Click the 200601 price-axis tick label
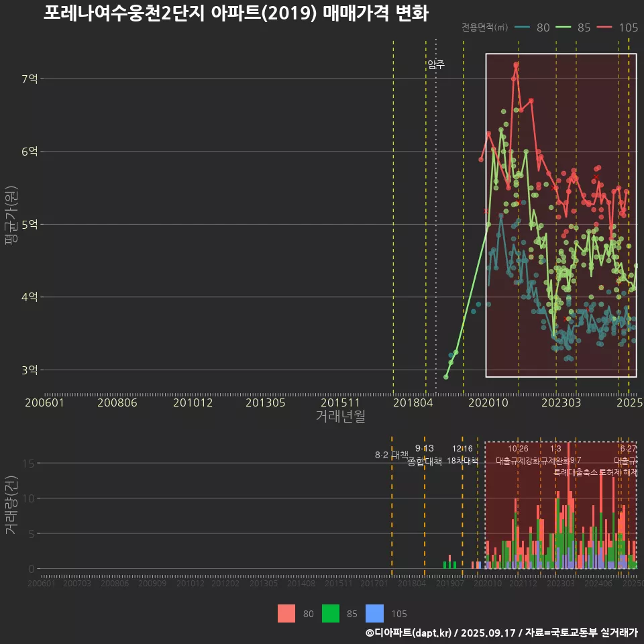This screenshot has width=644, height=644. (x=44, y=402)
